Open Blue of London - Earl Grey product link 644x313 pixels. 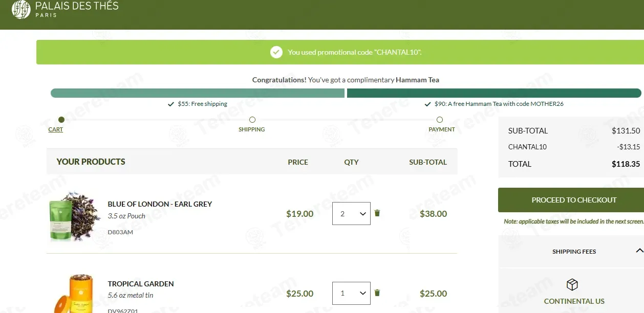point(160,204)
